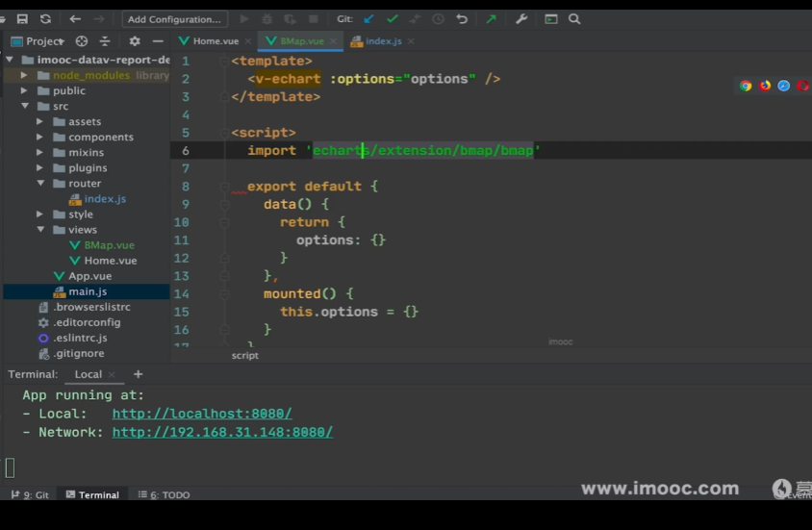Click the Git compare branches icon

(x=415, y=19)
